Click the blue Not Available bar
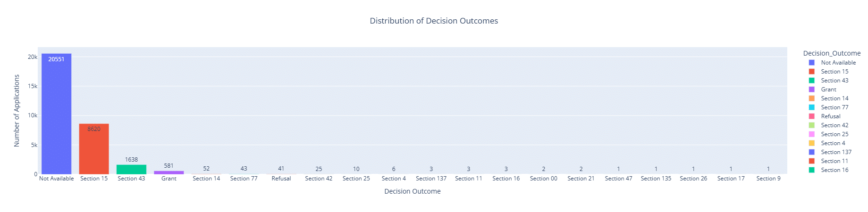 pos(56,114)
